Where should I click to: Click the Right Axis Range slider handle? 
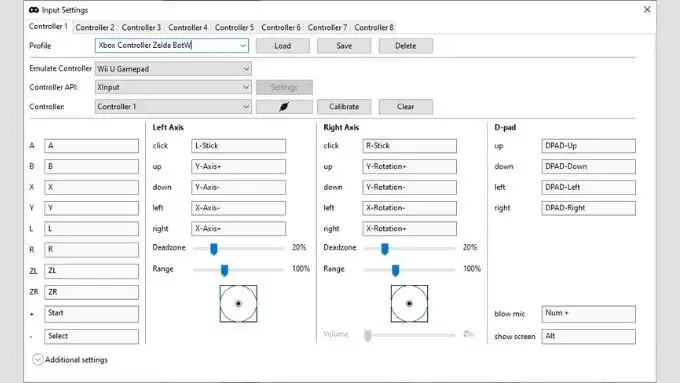point(396,270)
